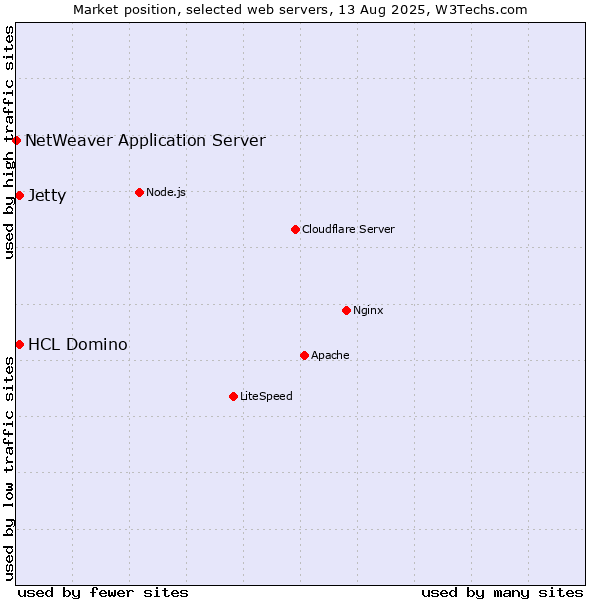Select the 'Jetty' label text
Viewport: 600px width, 600px height.
(47, 196)
